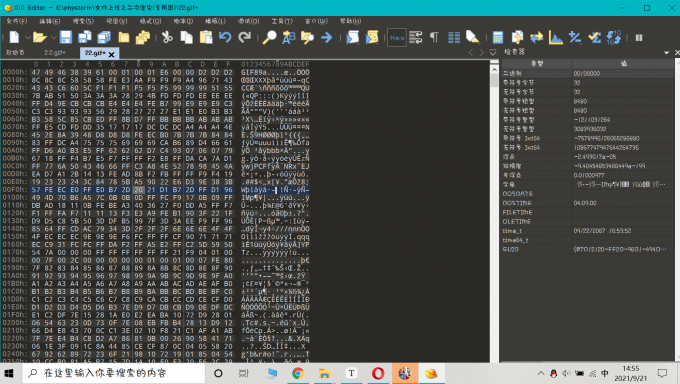The width and height of the screenshot is (680, 384).
Task: Click the Find magnifier icon
Action: 269,37
